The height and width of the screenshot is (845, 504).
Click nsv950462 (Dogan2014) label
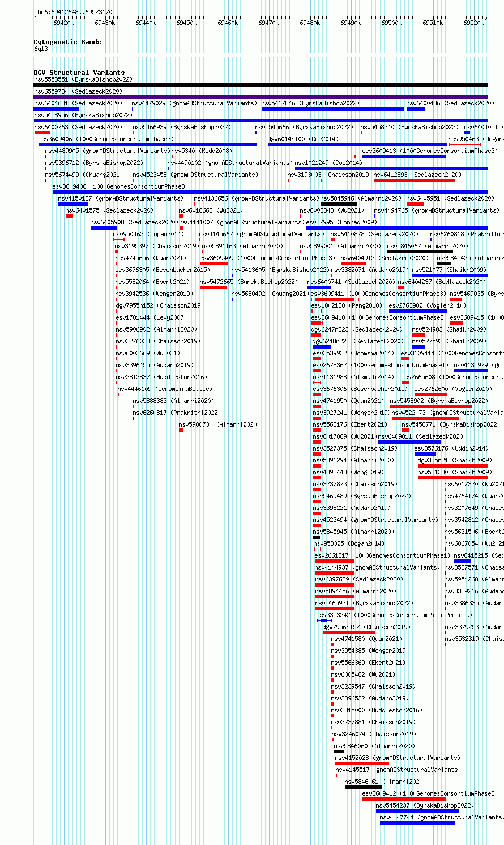148,235
